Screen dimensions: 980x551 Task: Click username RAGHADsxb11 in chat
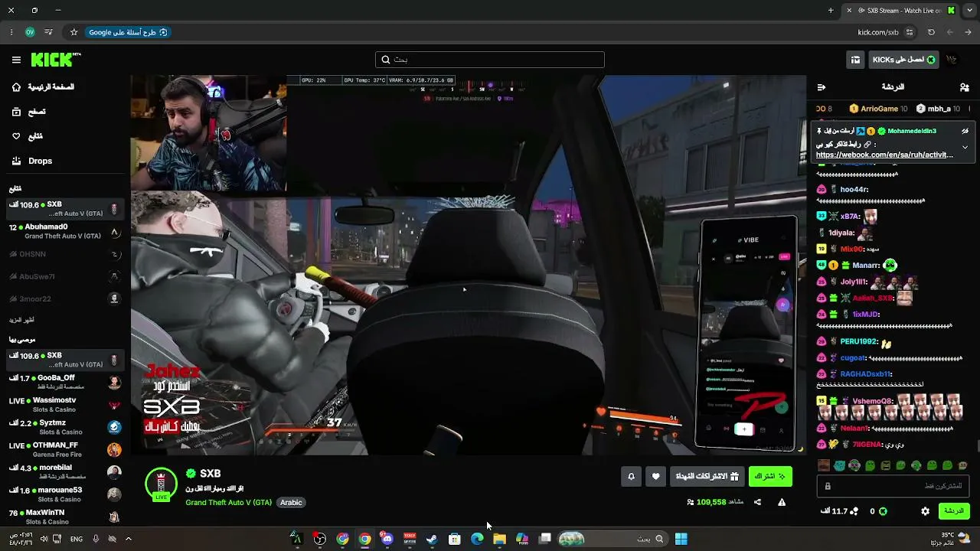866,374
